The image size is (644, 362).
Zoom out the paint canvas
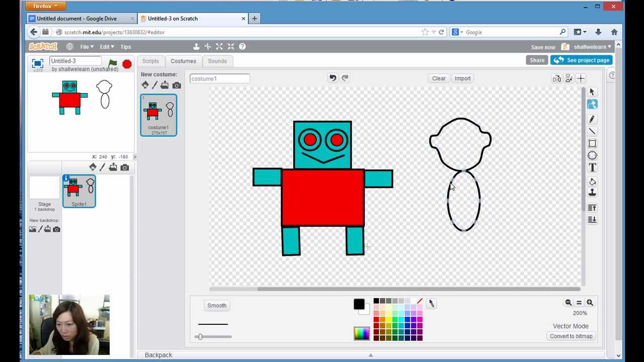(x=569, y=303)
